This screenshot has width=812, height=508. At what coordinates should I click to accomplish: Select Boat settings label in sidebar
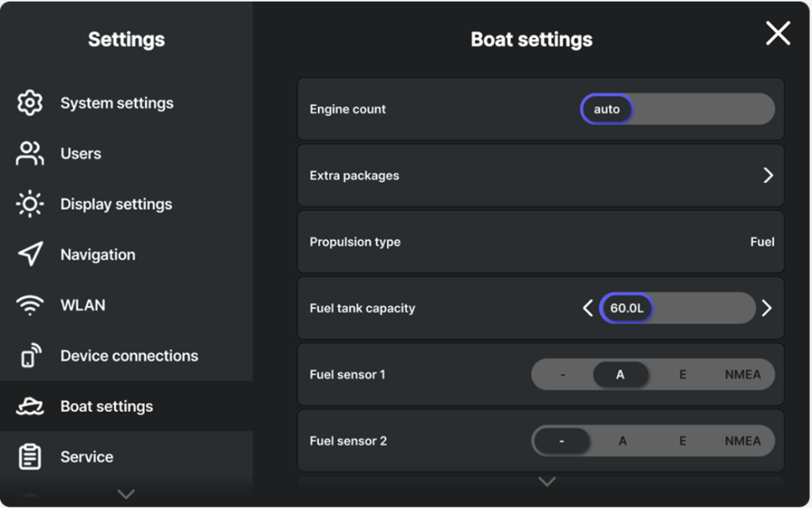coord(107,407)
